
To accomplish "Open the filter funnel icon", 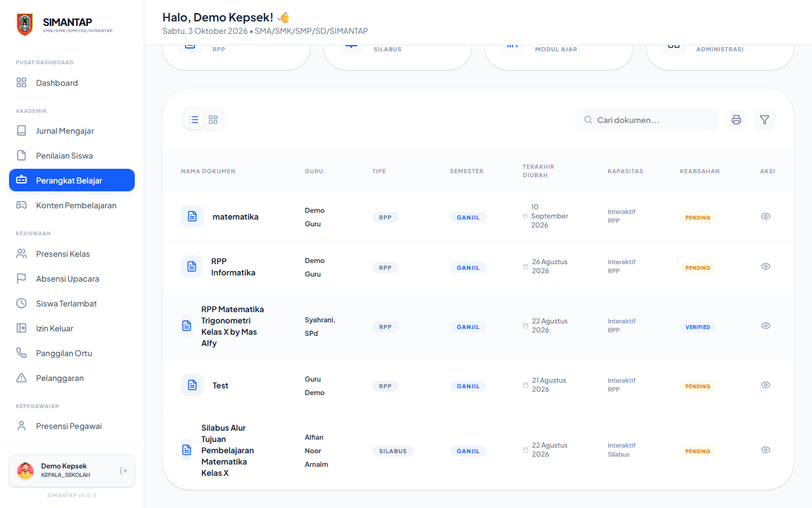I will point(765,120).
